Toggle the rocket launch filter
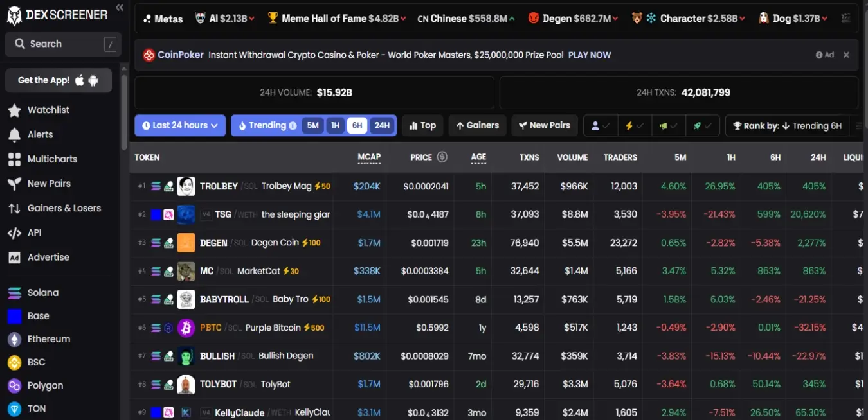Viewport: 868px width, 420px height. click(703, 126)
